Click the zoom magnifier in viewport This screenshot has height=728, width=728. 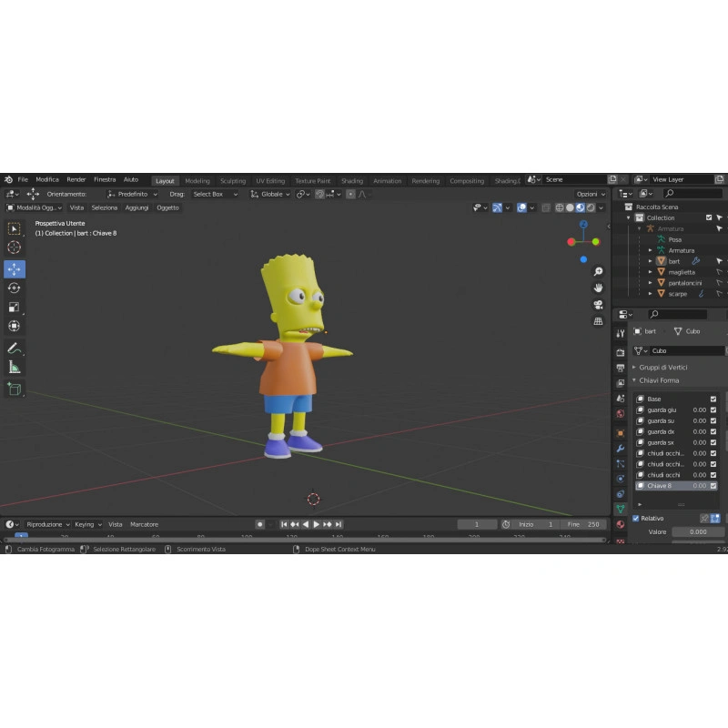(x=598, y=271)
